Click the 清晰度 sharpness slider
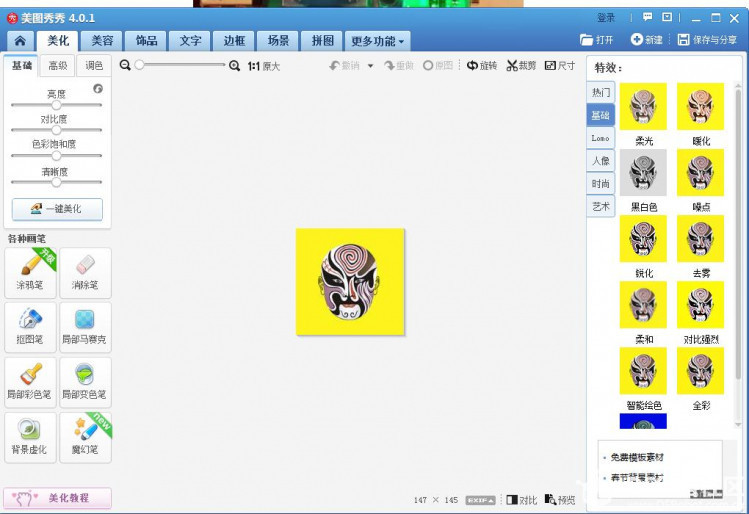749x514 pixels. (x=56, y=182)
